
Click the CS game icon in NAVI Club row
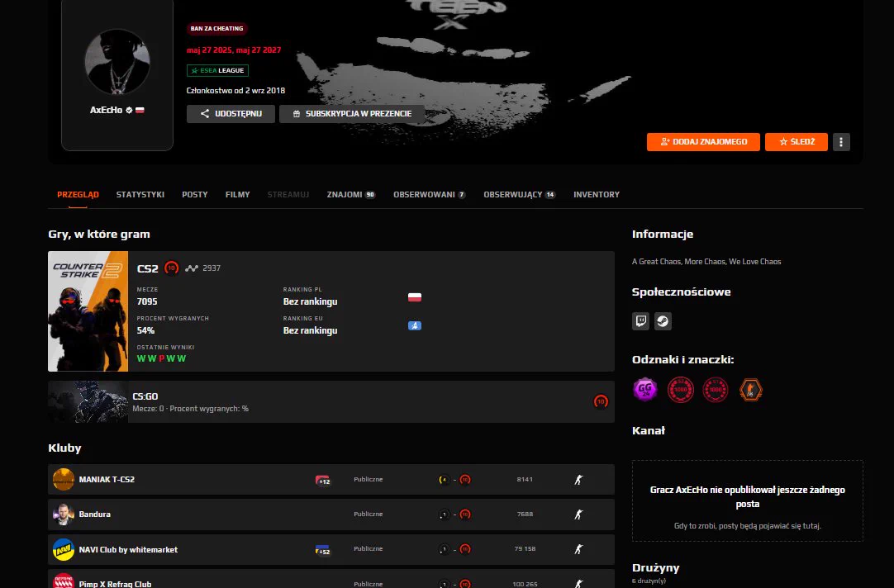click(578, 549)
